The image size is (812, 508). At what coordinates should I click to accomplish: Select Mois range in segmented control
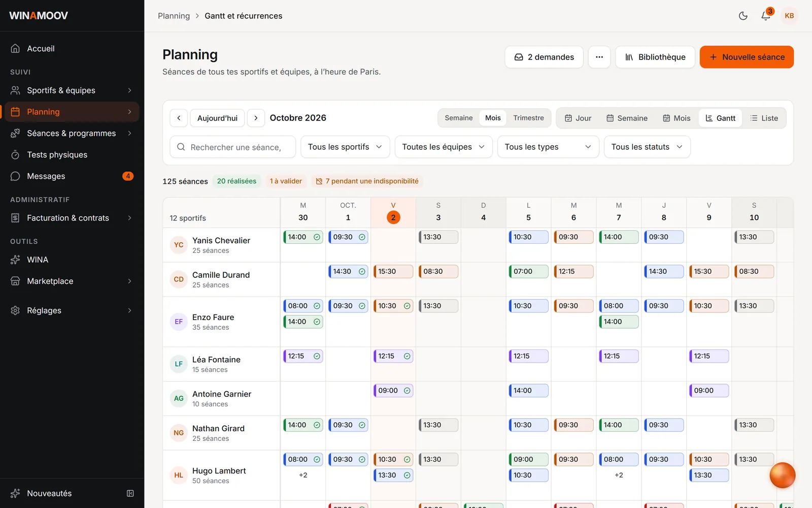coord(493,118)
